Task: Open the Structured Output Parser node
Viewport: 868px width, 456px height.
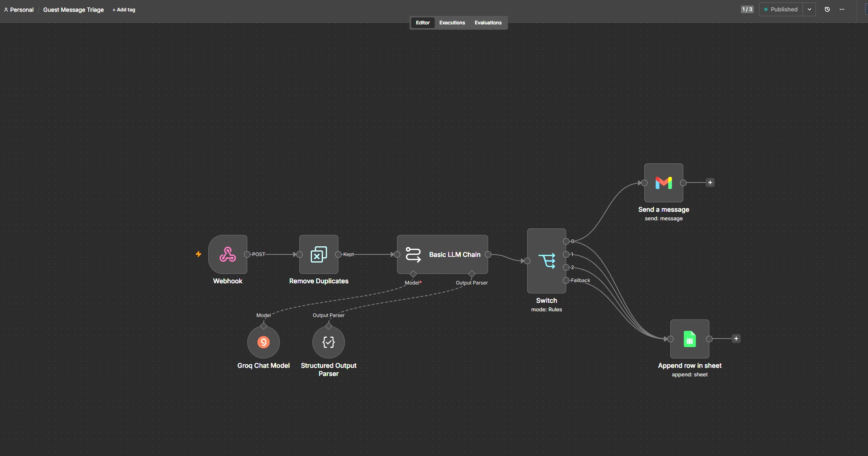Action: [x=329, y=342]
